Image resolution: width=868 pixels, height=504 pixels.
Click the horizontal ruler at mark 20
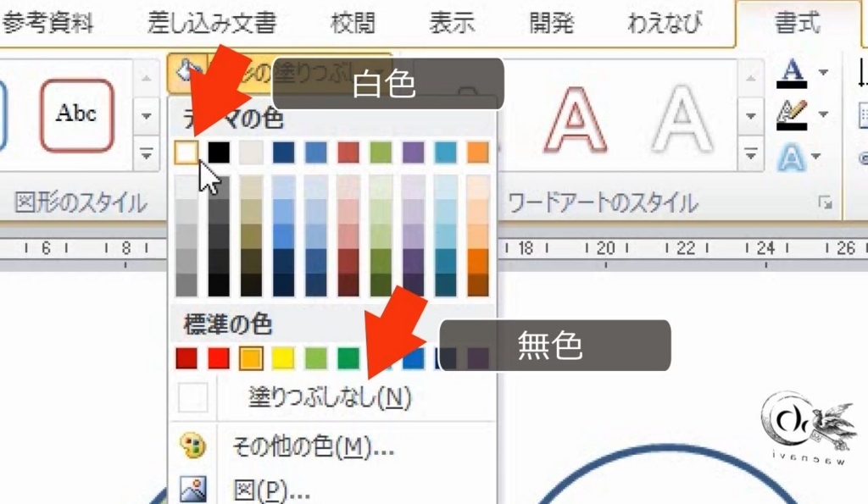[605, 248]
